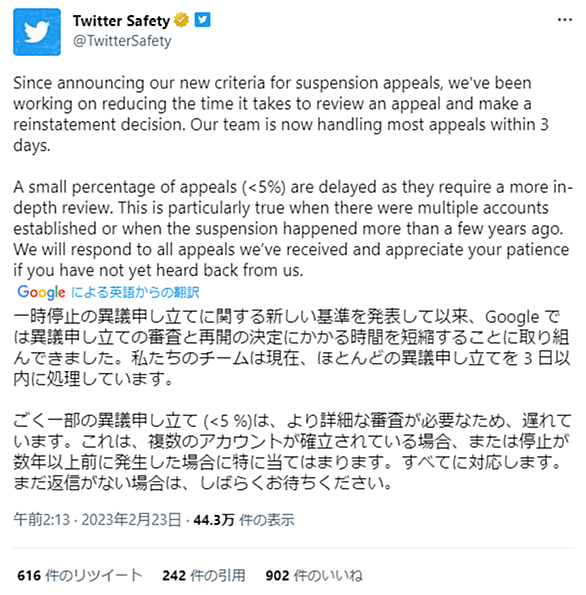Screen dimensions: 586x595
Task: Click the Japanese paragraph starting 一時停止の異議申し立て
Action: coord(291,348)
